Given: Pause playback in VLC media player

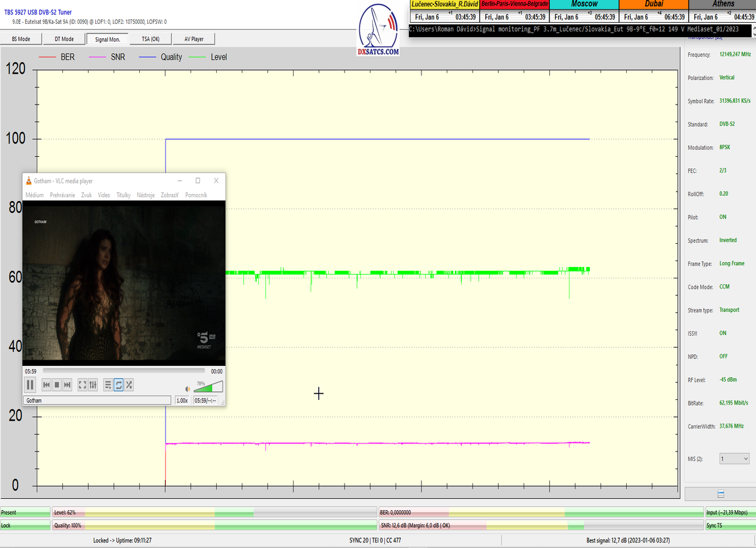Looking at the screenshot, I should pos(30,384).
